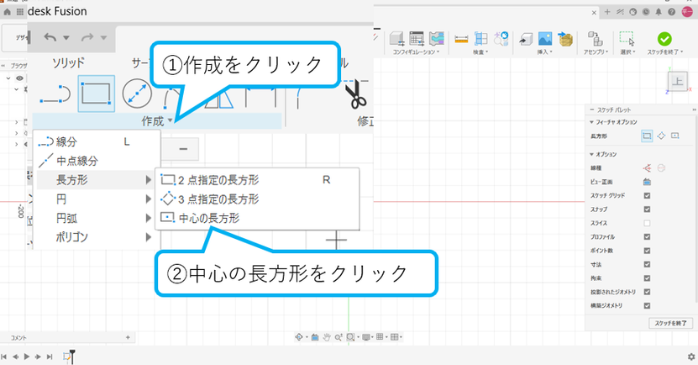Switch to the ソリッド (Solid) tab

pos(68,63)
